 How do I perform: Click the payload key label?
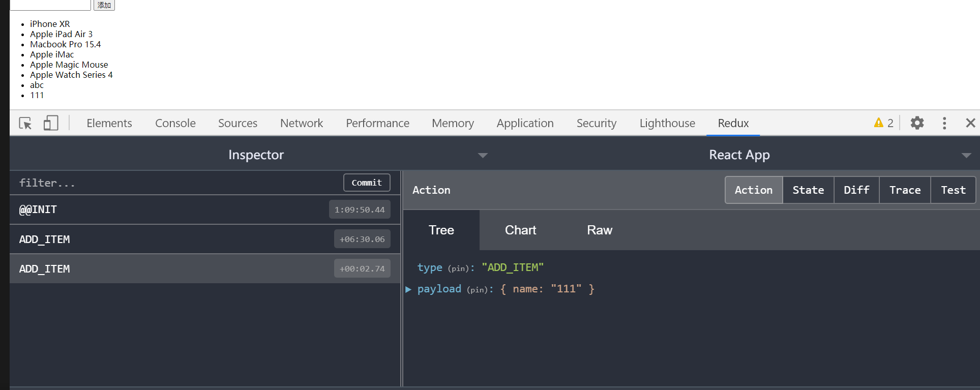[439, 289]
